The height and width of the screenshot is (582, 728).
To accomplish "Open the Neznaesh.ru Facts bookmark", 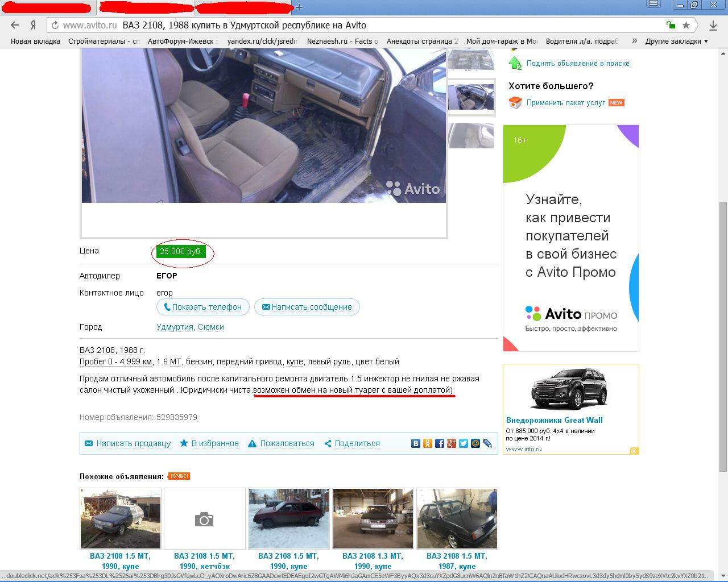I will click(342, 41).
